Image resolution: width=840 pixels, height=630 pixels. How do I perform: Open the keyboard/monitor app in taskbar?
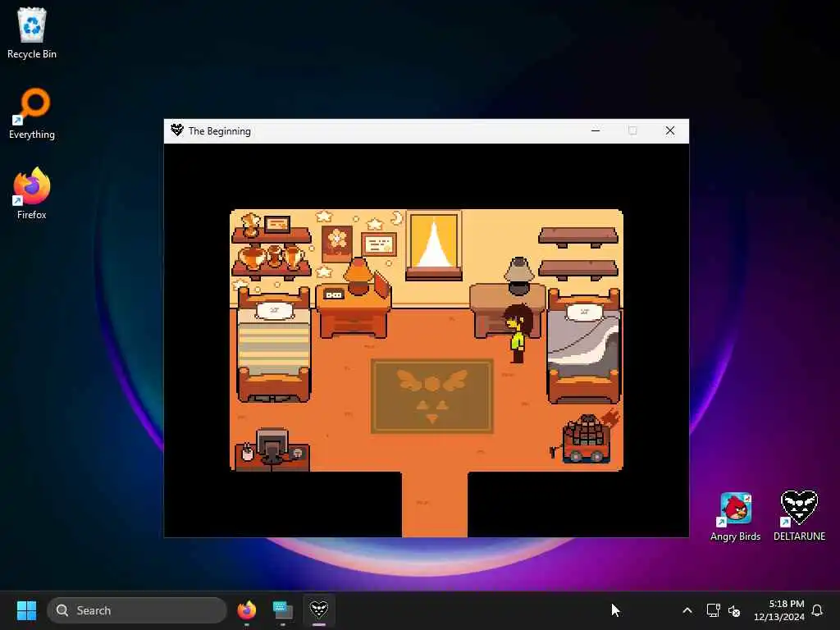coord(282,610)
